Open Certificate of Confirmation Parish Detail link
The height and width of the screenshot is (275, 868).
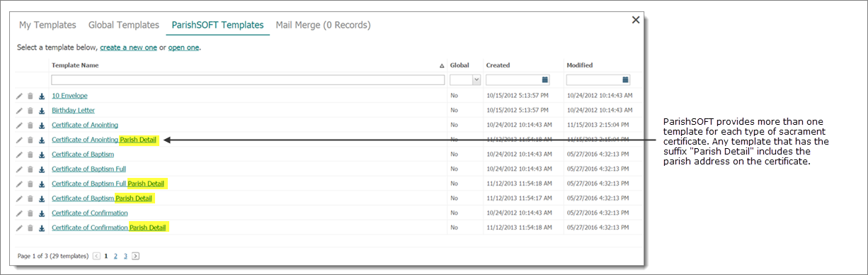109,228
